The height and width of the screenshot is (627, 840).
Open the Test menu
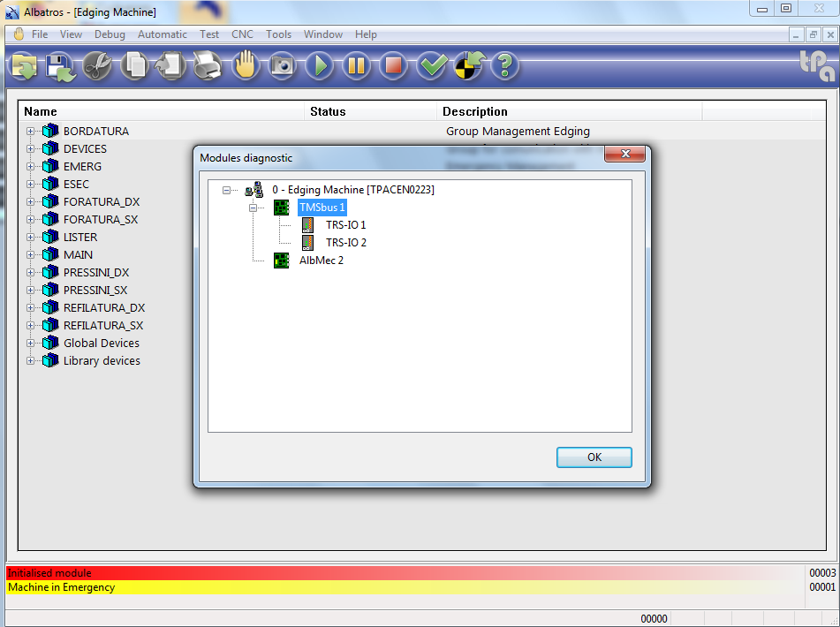point(209,34)
